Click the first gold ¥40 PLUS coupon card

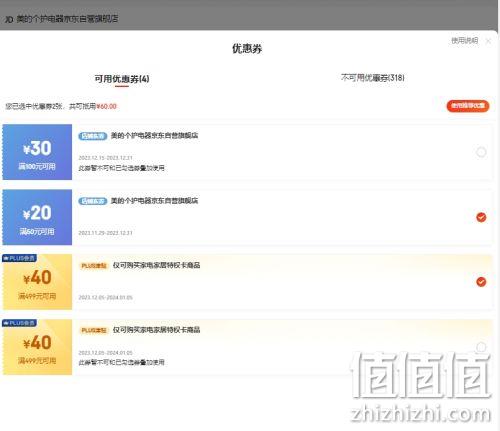pos(37,282)
